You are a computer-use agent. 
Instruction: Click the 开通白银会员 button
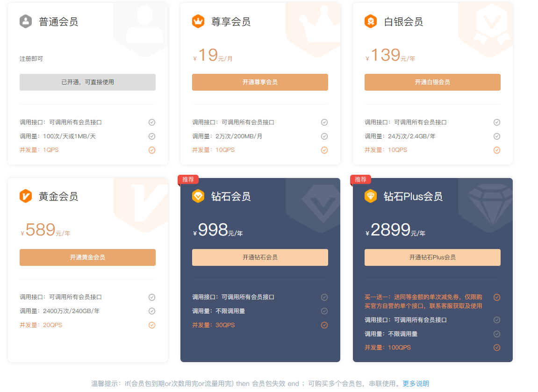(432, 82)
